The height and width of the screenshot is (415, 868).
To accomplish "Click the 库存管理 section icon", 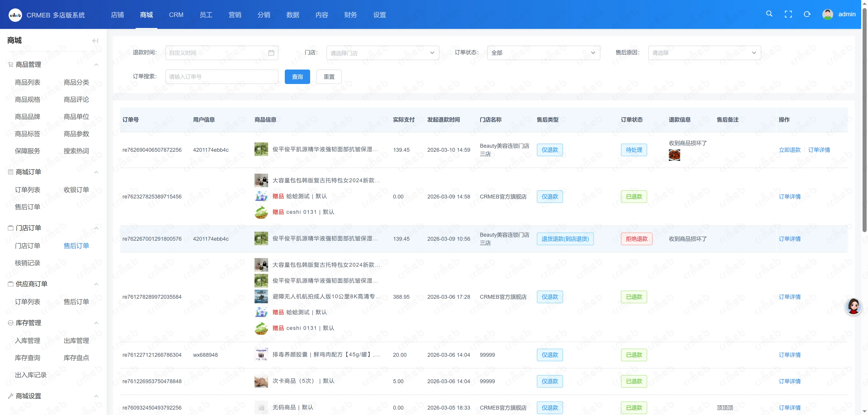I will click(10, 323).
